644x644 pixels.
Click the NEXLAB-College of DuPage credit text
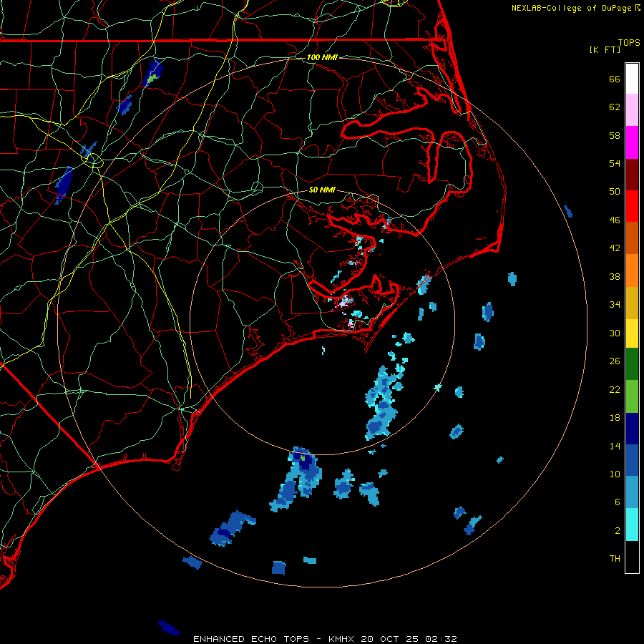pos(572,8)
